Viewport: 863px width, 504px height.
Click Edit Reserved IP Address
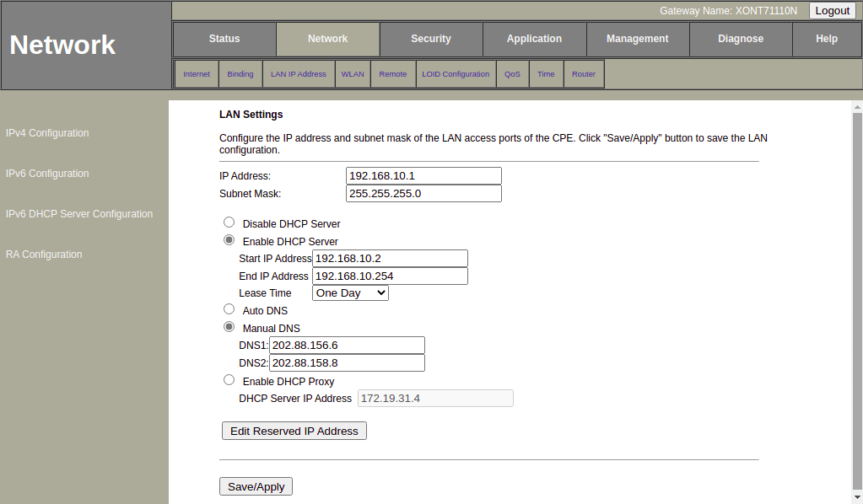294,431
